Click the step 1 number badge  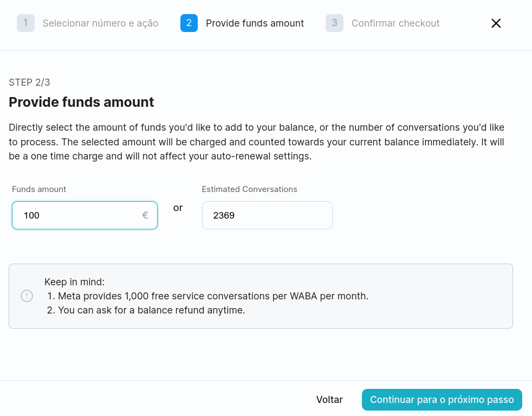pos(26,23)
